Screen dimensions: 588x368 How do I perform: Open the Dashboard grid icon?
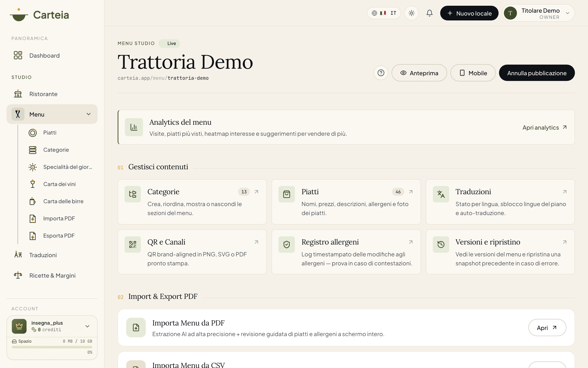point(18,55)
